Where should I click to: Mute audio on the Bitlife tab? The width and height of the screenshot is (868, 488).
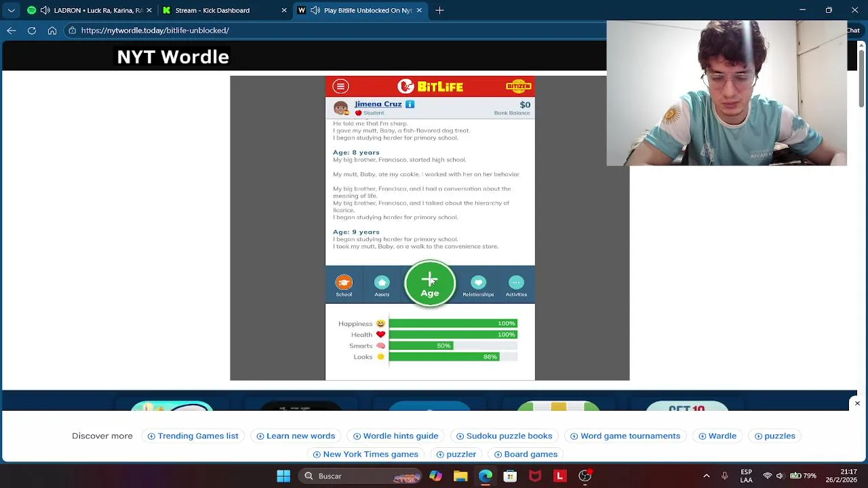(x=315, y=10)
